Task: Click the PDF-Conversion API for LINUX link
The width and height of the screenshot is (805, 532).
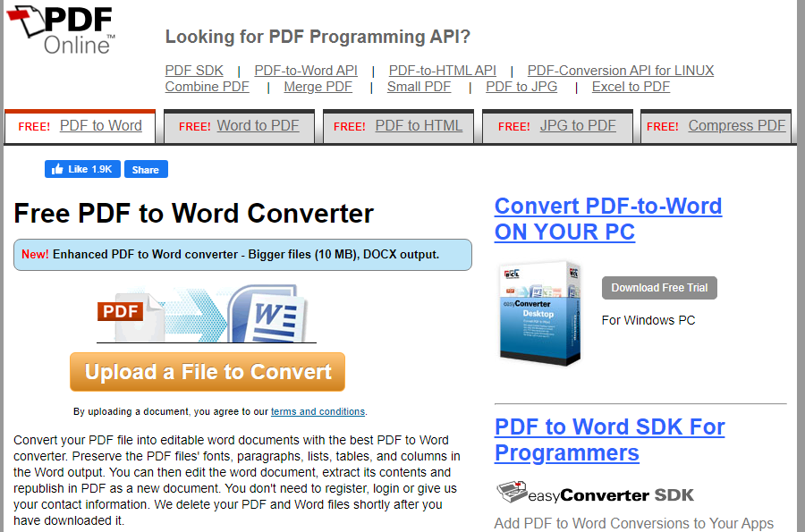Action: 620,71
